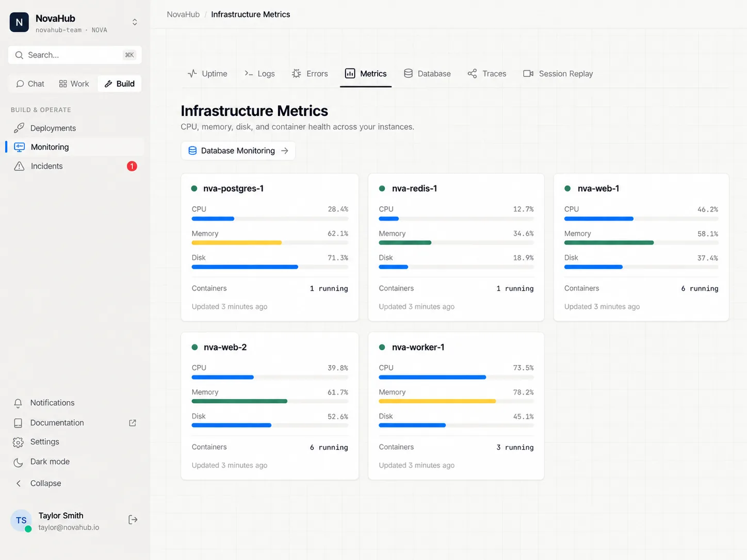Open the Notifications bell icon
This screenshot has height=560, width=747.
pos(18,403)
